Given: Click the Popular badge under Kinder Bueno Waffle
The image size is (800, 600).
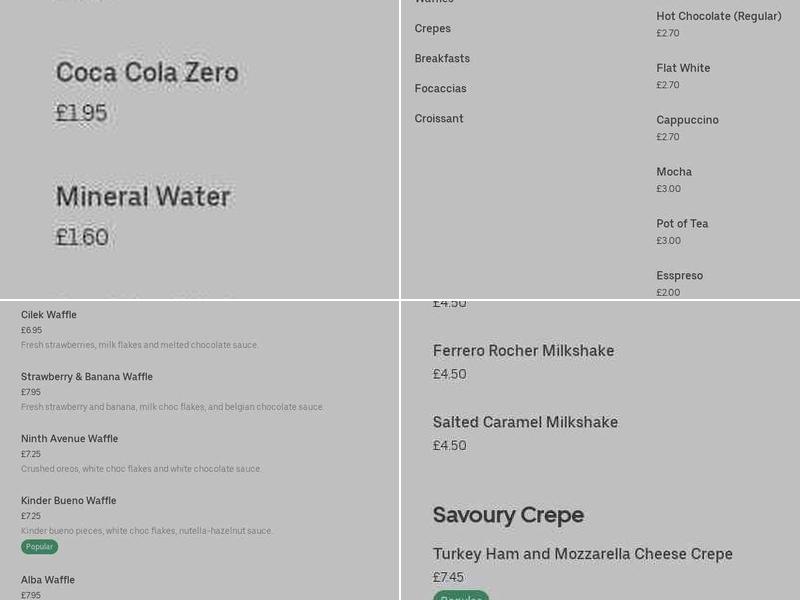Looking at the screenshot, I should (38, 546).
